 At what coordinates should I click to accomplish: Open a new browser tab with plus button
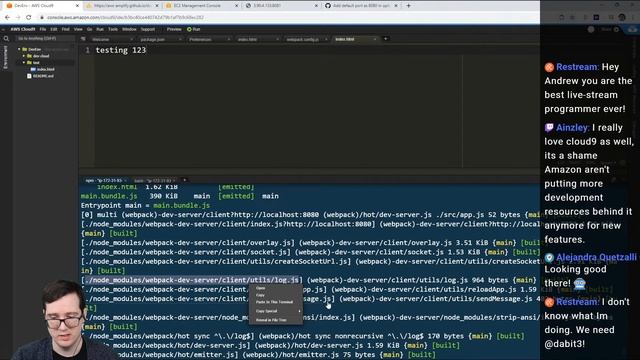pos(408,6)
